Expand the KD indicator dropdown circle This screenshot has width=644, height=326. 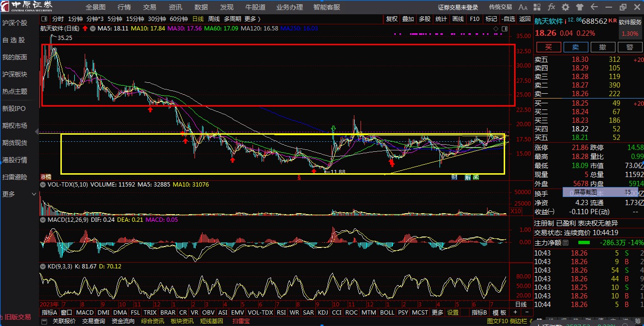point(44,267)
